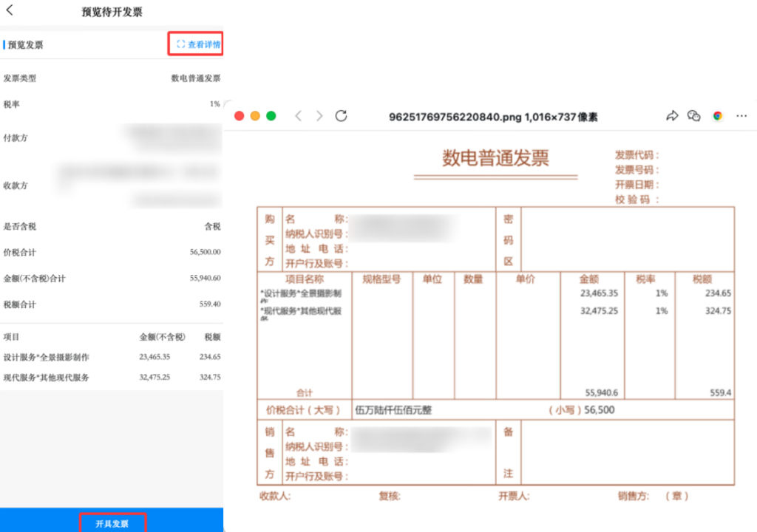The image size is (757, 532).
Task: Click the 价税合计 amount 56,500.00 in the left panel
Action: [x=205, y=253]
